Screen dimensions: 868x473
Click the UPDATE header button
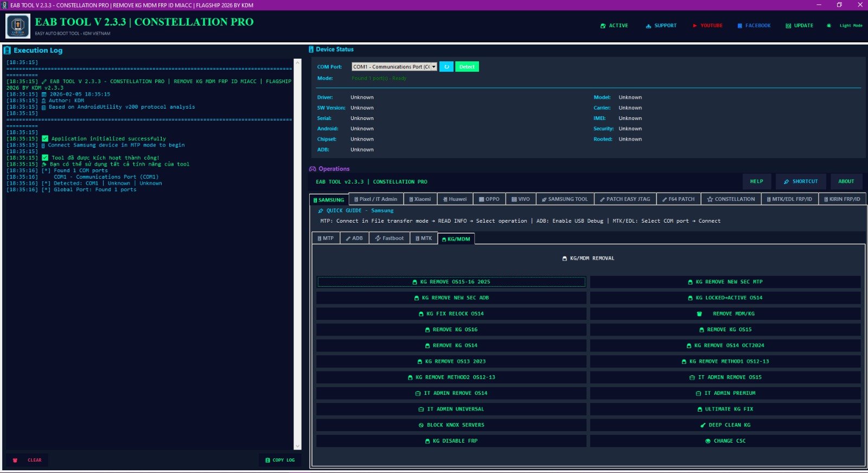pyautogui.click(x=799, y=26)
